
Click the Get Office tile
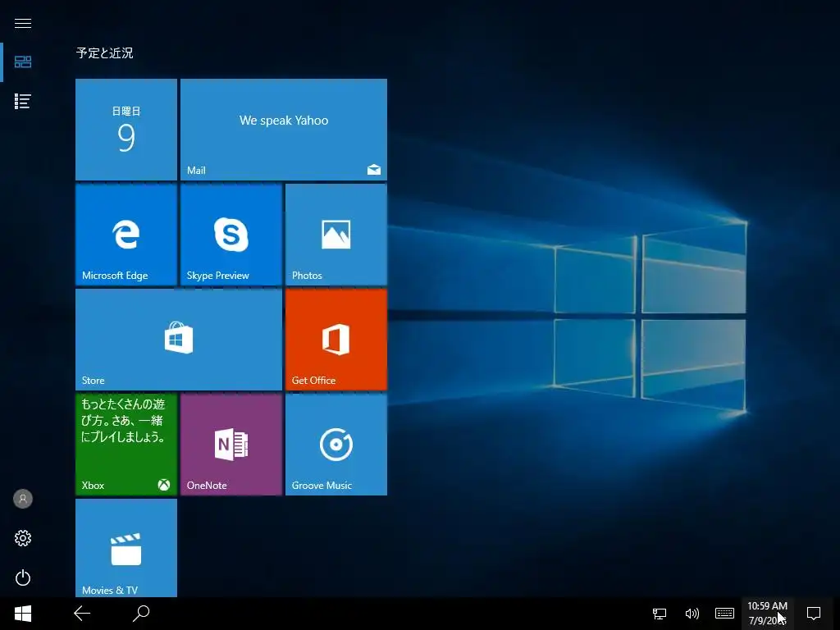coord(336,340)
